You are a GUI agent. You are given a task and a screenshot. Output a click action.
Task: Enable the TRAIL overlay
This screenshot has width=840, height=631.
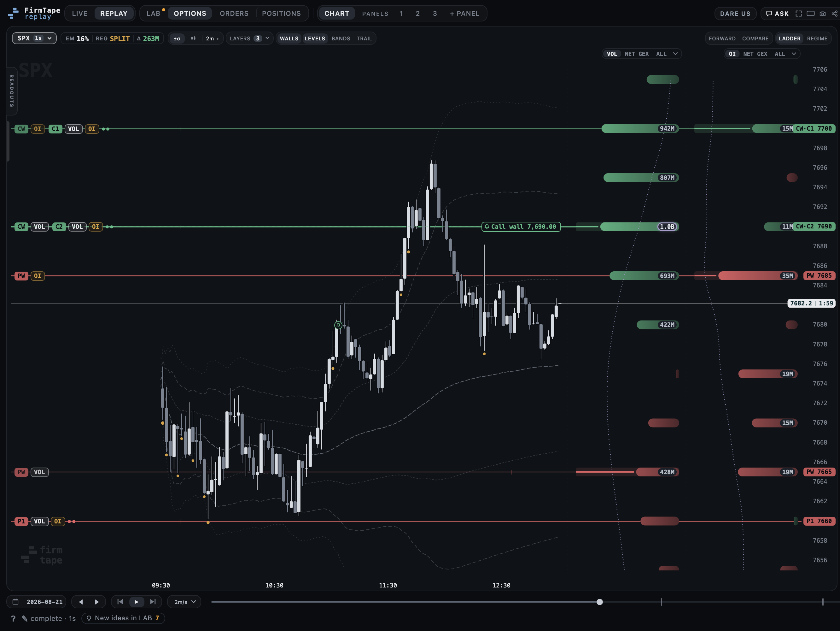[364, 38]
